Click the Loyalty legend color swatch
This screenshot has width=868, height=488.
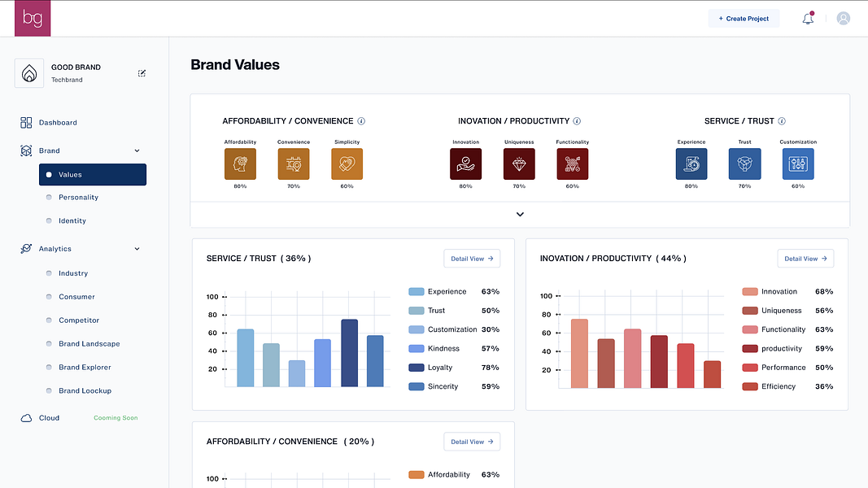[x=417, y=368]
